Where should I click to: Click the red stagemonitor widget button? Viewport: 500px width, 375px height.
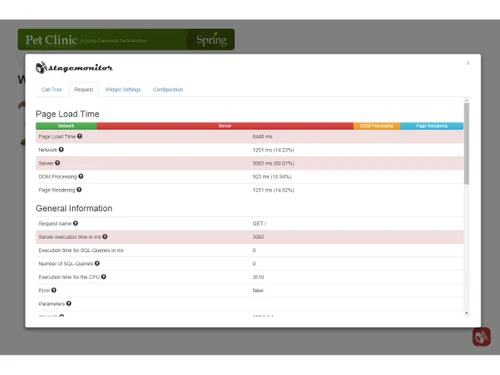tap(481, 337)
